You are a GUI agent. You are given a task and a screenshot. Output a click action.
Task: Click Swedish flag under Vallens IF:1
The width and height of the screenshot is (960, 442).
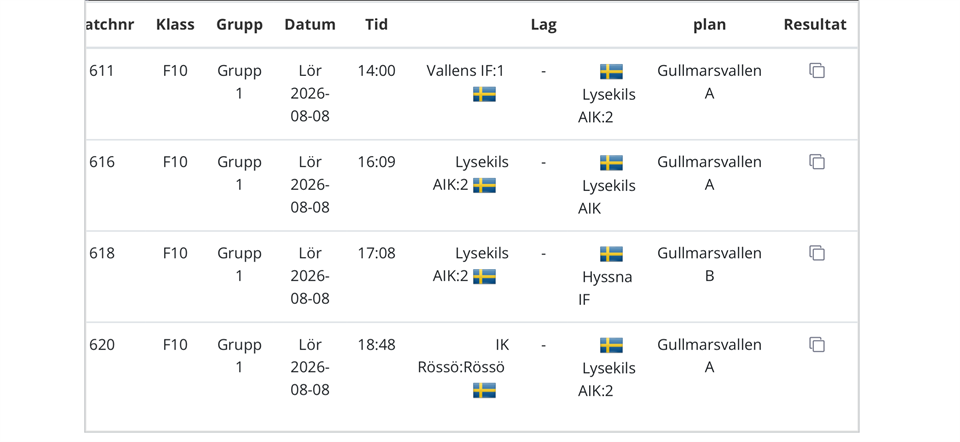click(484, 94)
